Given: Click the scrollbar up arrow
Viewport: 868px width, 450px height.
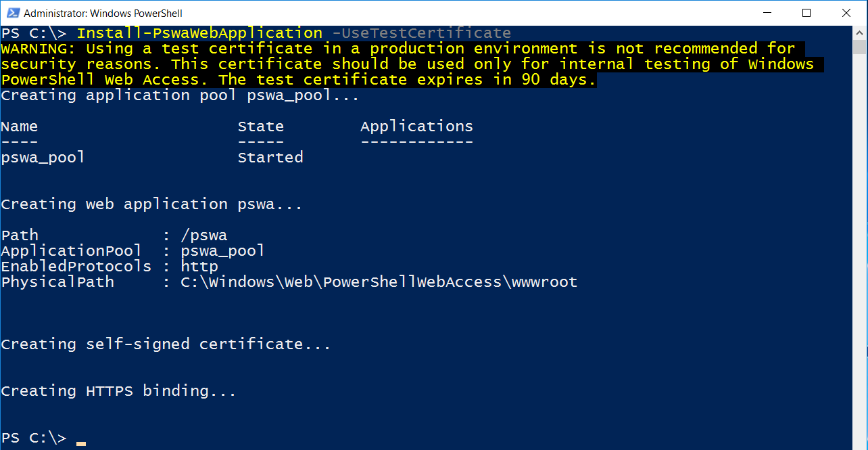Looking at the screenshot, I should point(859,32).
